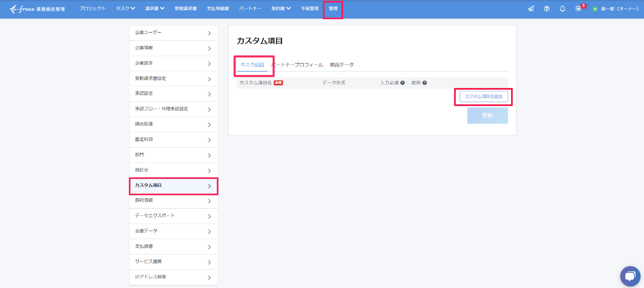Open 支払調書 in the sidebar
This screenshot has width=644, height=288.
tap(173, 247)
